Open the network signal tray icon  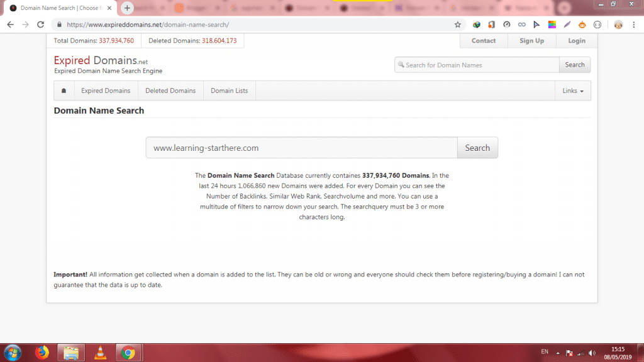point(580,353)
